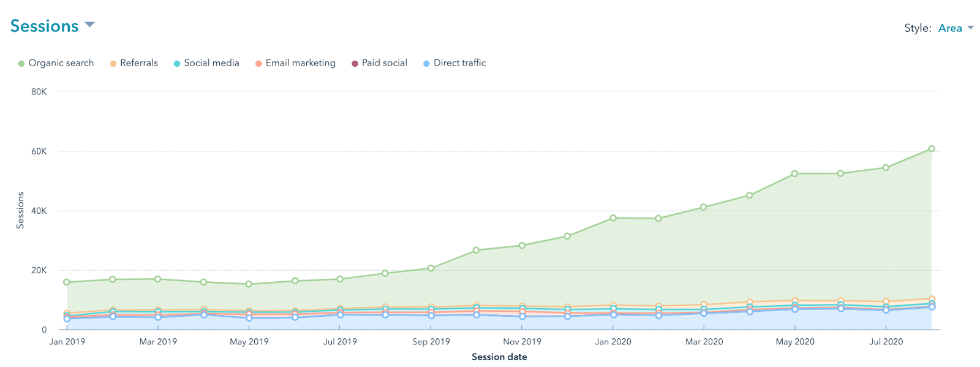Click the Area style link text
Screen dimensions: 980x367
click(950, 28)
